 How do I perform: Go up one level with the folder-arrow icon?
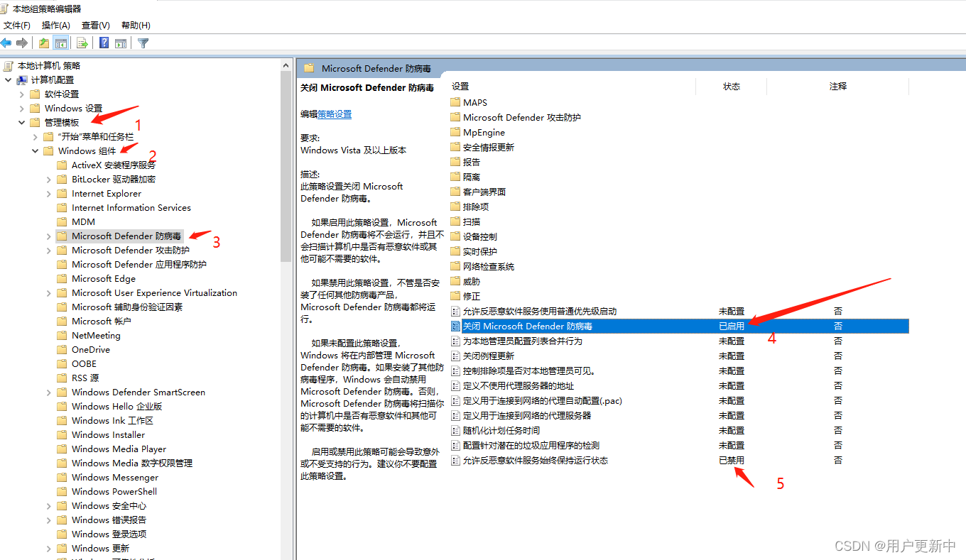click(x=44, y=43)
